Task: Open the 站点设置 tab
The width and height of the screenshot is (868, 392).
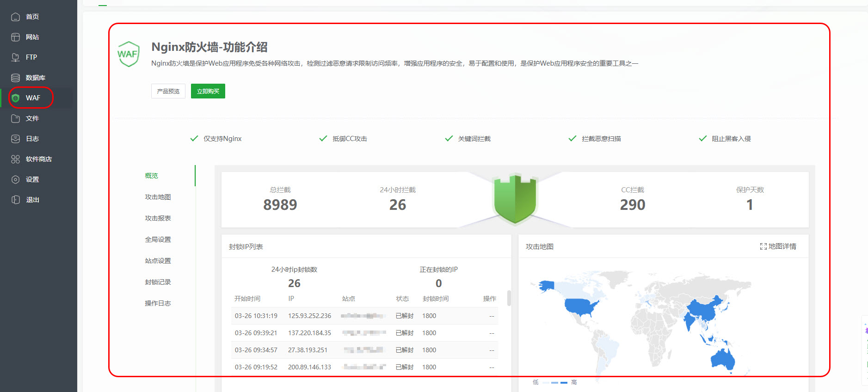Action: pos(158,261)
